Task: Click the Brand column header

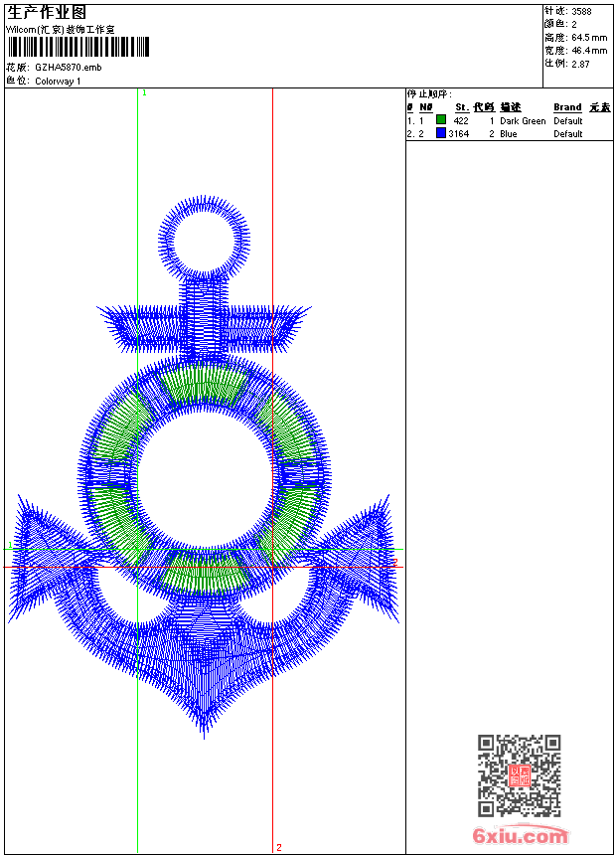Action: 567,107
